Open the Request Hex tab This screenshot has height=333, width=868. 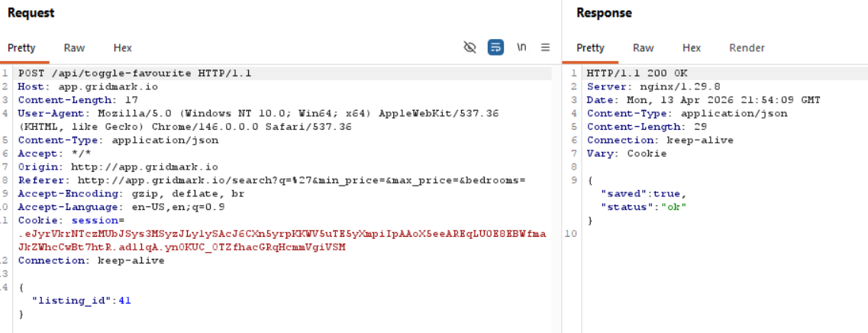click(x=122, y=47)
